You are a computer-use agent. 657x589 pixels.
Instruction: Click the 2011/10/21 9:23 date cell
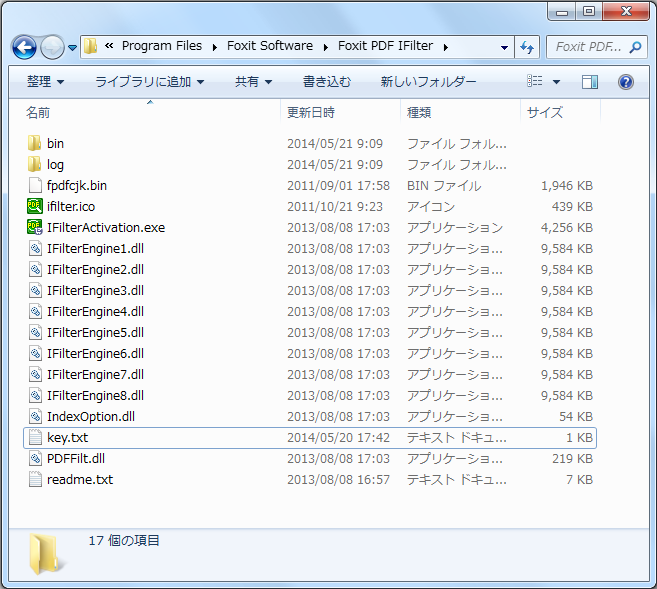(x=335, y=207)
